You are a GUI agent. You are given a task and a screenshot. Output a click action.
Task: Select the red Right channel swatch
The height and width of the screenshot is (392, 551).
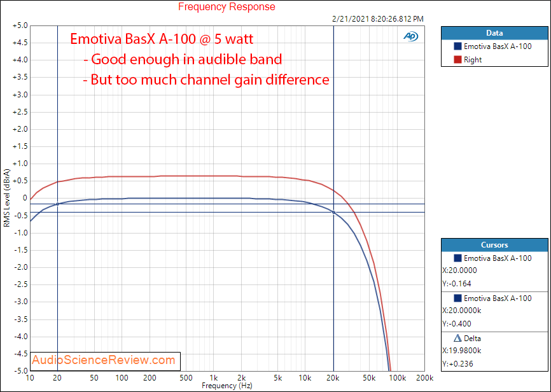point(457,59)
